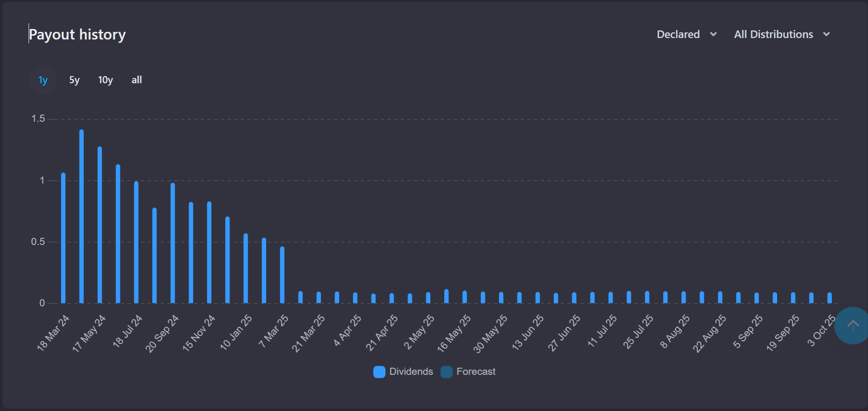Image resolution: width=868 pixels, height=411 pixels.
Task: Select the 1y time range tab
Action: [43, 80]
